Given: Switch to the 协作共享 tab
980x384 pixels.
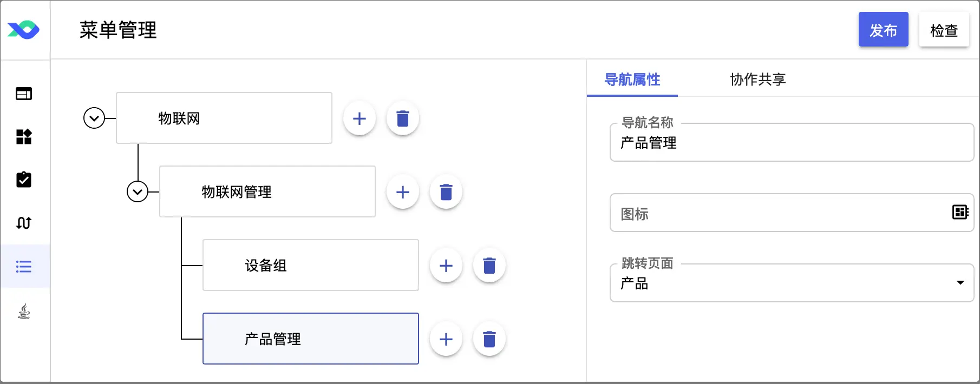Looking at the screenshot, I should 757,80.
